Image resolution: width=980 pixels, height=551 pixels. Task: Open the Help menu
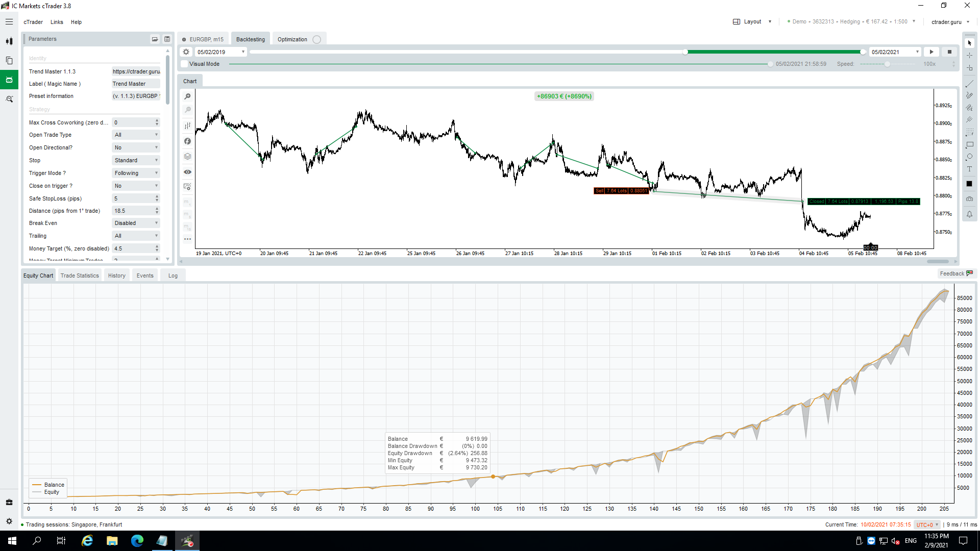(76, 22)
